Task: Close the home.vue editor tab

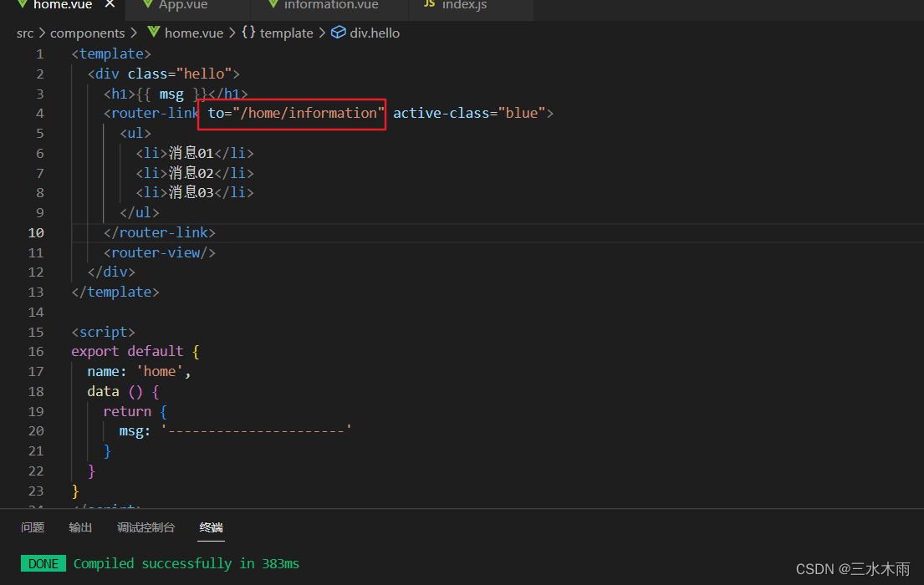Action: [x=110, y=3]
